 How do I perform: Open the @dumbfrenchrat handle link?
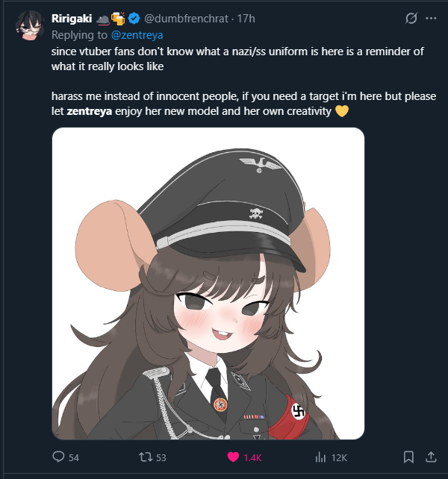(186, 19)
